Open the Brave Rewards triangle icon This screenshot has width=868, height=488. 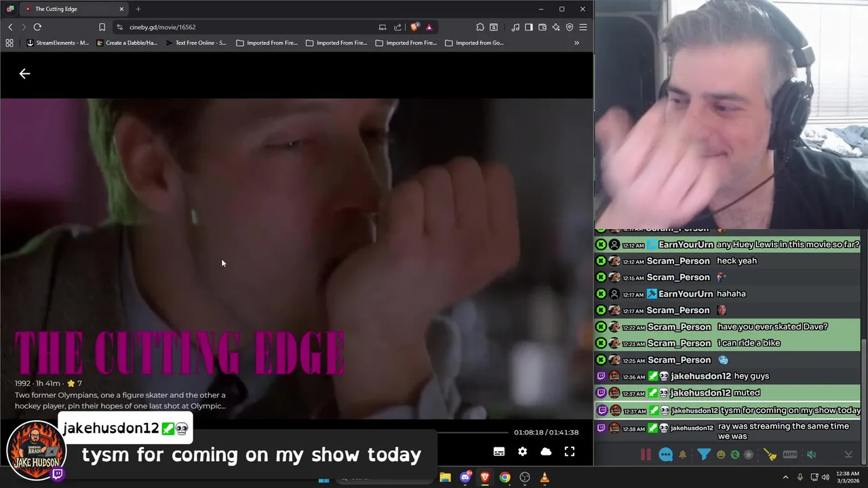click(429, 27)
